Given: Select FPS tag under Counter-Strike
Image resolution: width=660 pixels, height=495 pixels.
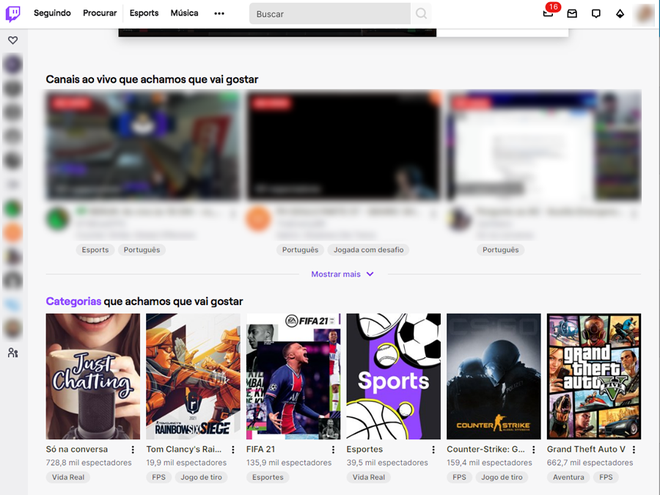Looking at the screenshot, I should pyautogui.click(x=459, y=477).
